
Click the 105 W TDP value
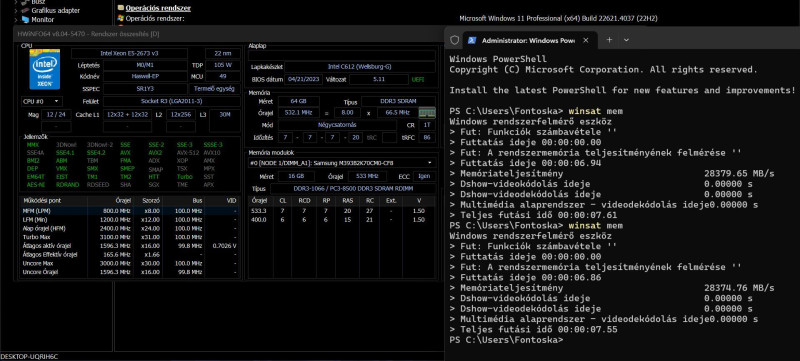(x=222, y=65)
